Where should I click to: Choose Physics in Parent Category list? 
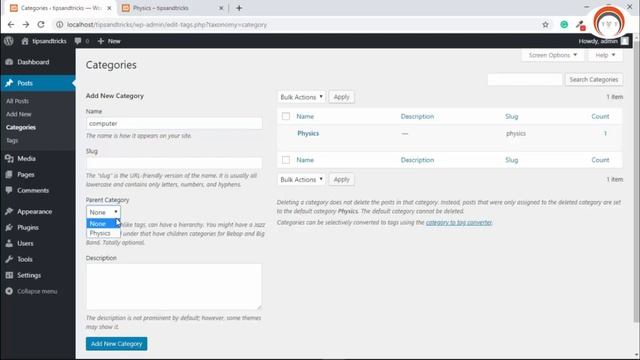click(x=103, y=233)
